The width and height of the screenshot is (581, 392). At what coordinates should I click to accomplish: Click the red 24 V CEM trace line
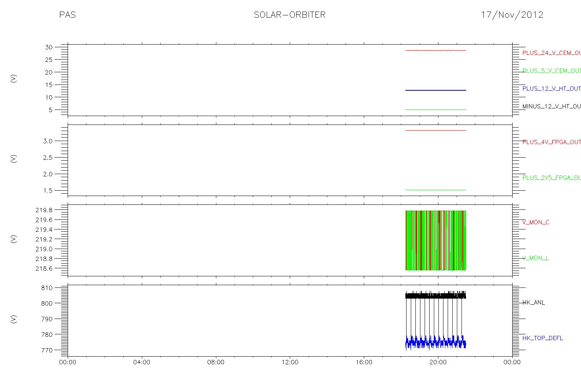point(436,50)
